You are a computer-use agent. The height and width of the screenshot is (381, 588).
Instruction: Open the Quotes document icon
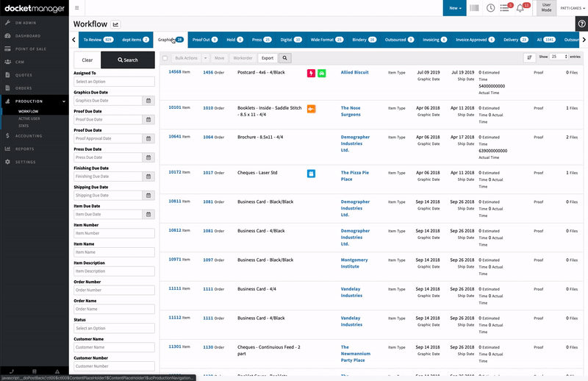[x=7, y=75]
